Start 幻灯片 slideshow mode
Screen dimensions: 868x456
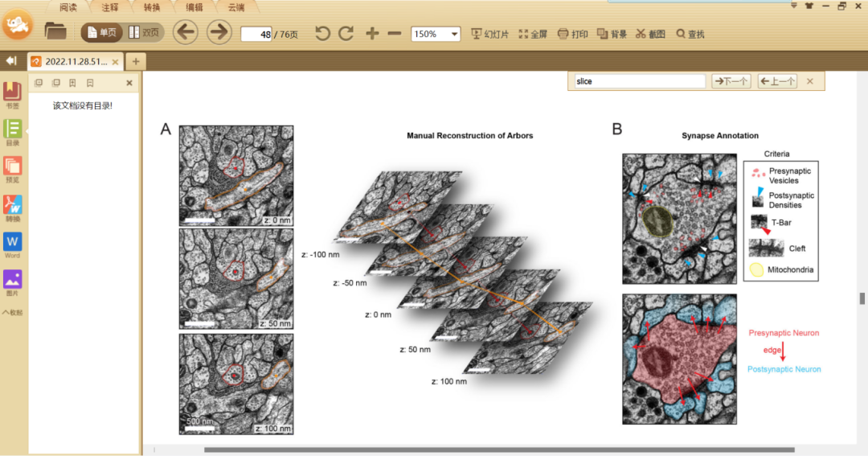click(490, 34)
